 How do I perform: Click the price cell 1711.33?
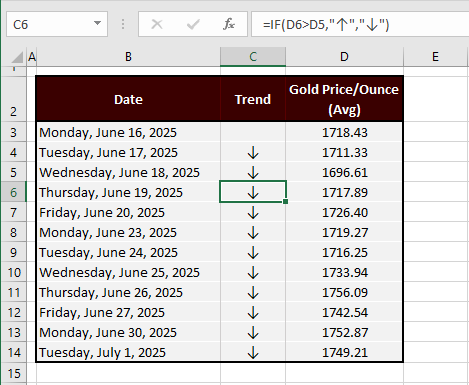pyautogui.click(x=344, y=152)
